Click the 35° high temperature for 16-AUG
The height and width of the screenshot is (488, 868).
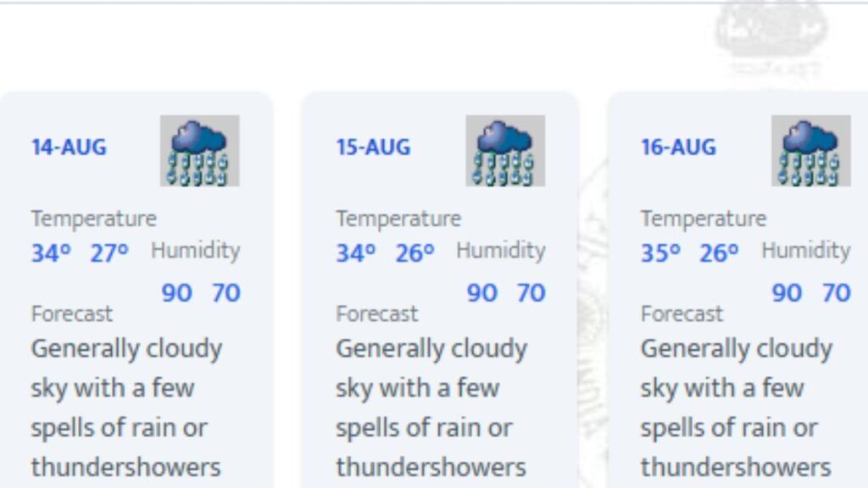660,253
